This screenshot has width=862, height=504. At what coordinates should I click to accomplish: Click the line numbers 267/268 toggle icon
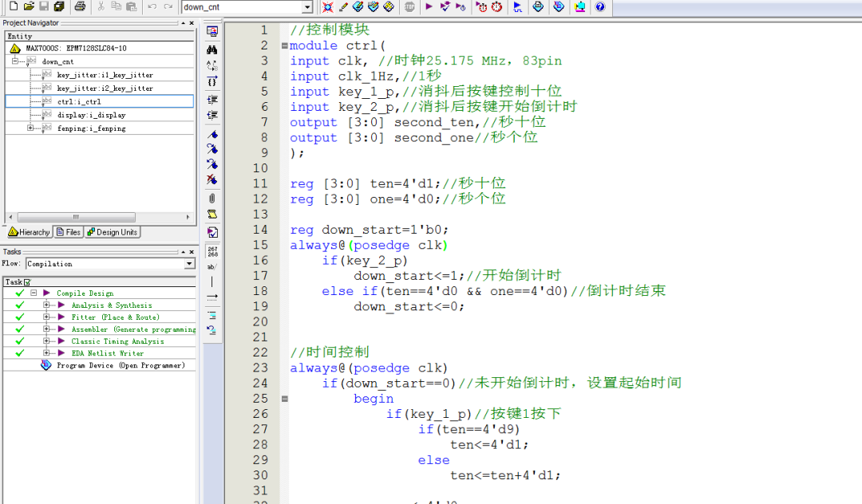coord(212,250)
